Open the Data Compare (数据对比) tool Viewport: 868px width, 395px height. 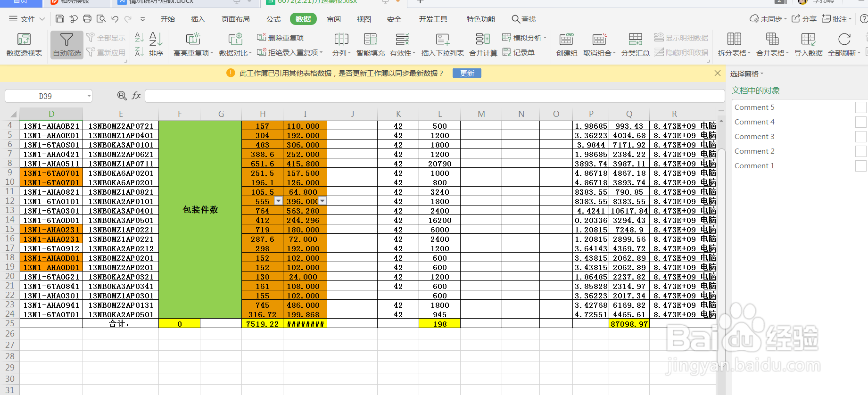tap(235, 45)
